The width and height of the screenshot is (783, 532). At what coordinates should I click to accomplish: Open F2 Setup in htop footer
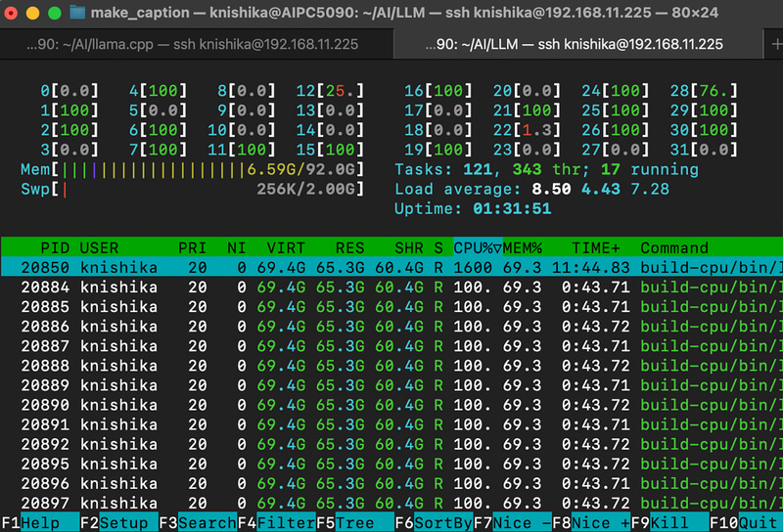pos(118,522)
